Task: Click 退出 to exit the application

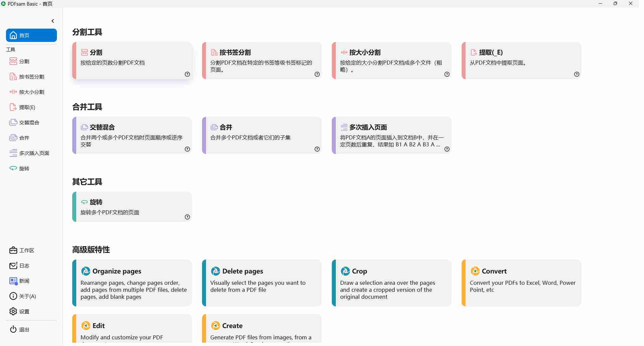Action: click(24, 330)
